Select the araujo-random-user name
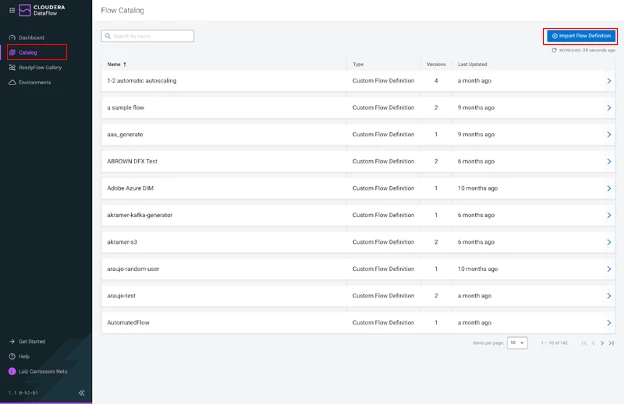The width and height of the screenshot is (624, 404). 133,269
